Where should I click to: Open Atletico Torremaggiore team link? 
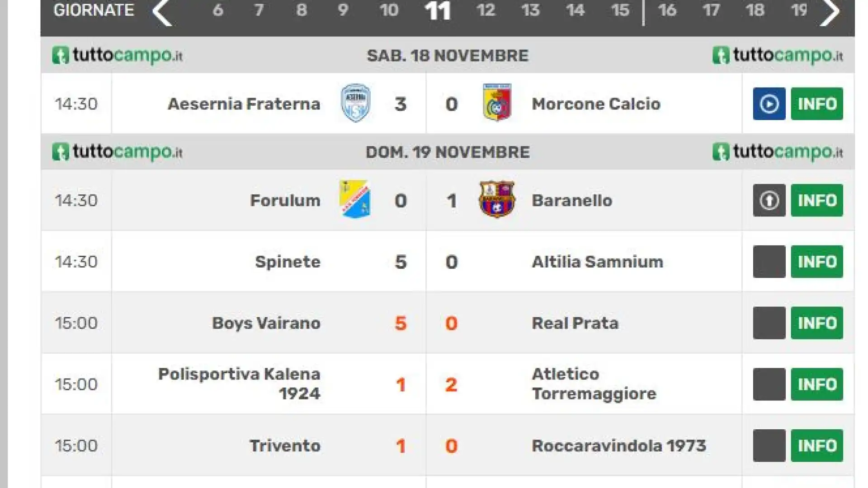(594, 384)
